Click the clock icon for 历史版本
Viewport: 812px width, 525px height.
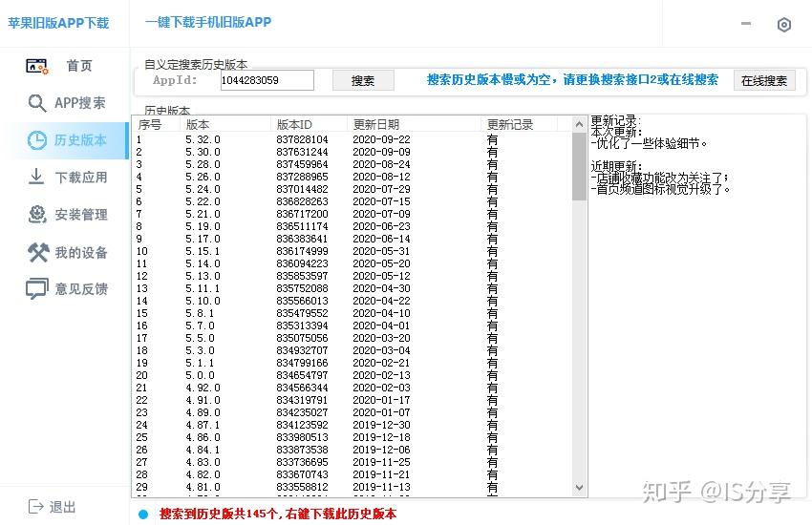point(37,140)
